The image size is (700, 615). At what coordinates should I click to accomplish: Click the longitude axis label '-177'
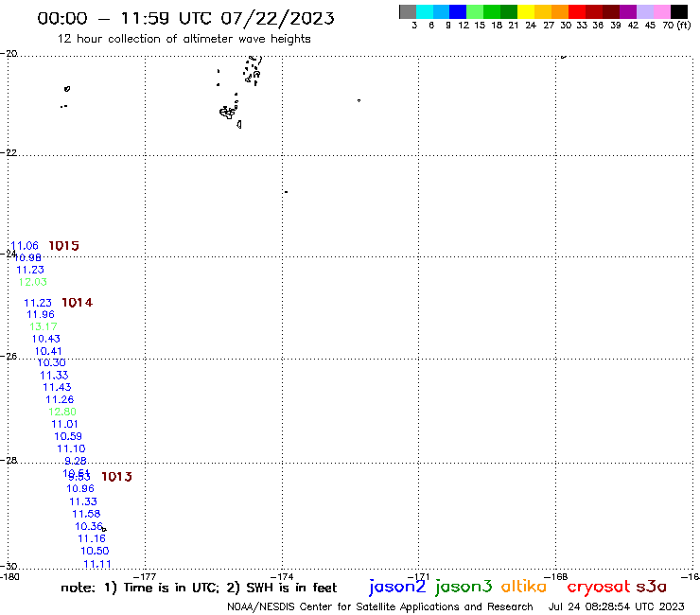[x=145, y=576]
